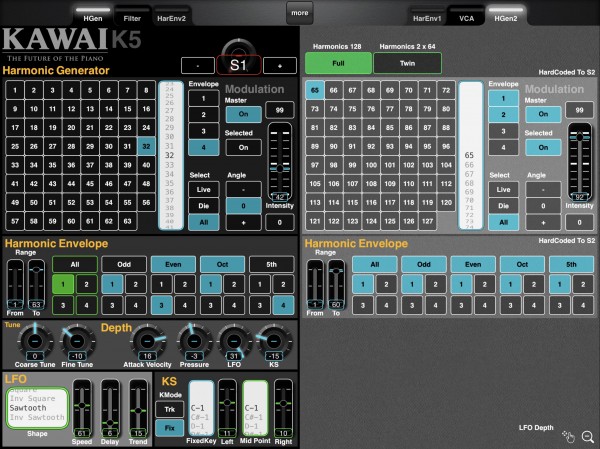Click the Attack Velocity depth knob
600x449 pixels.
pos(148,340)
